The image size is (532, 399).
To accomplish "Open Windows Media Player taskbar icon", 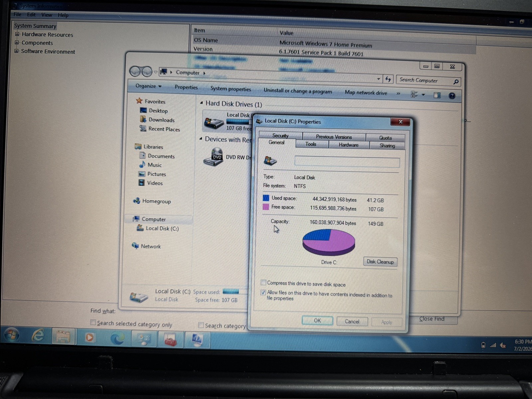I will pyautogui.click(x=89, y=337).
